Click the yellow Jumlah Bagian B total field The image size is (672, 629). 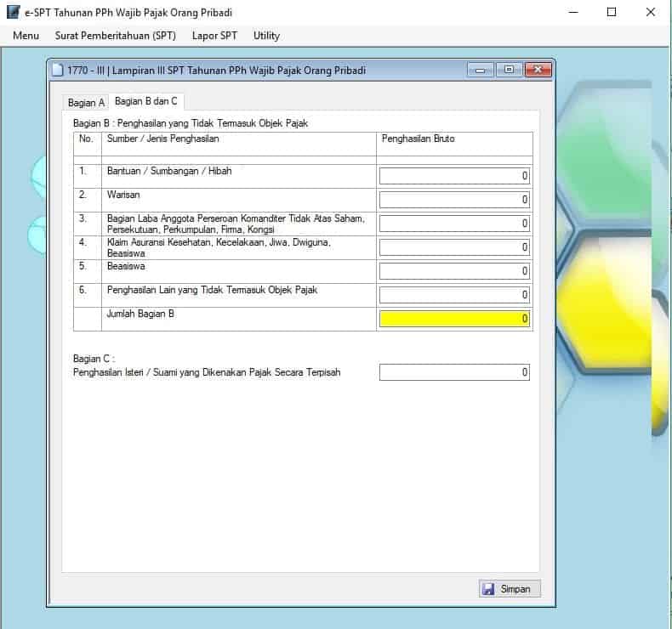[x=454, y=319]
